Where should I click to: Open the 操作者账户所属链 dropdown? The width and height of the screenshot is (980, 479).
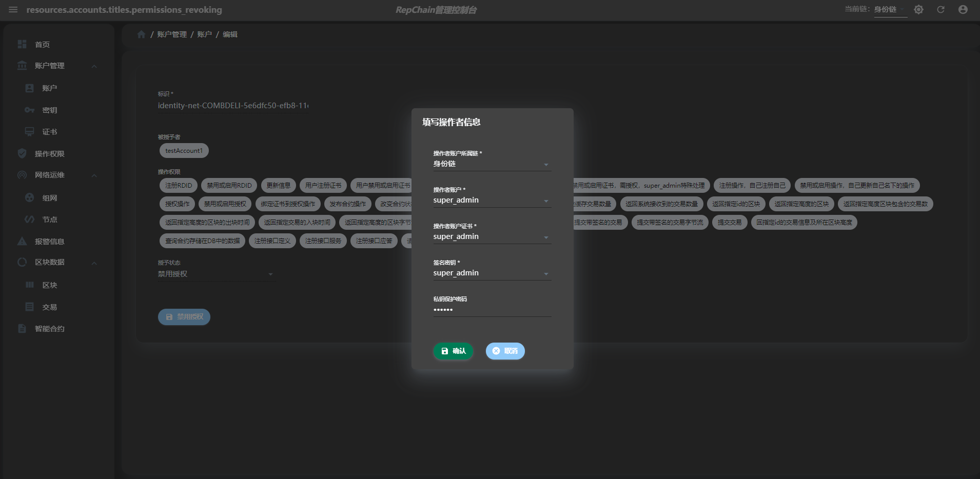492,164
